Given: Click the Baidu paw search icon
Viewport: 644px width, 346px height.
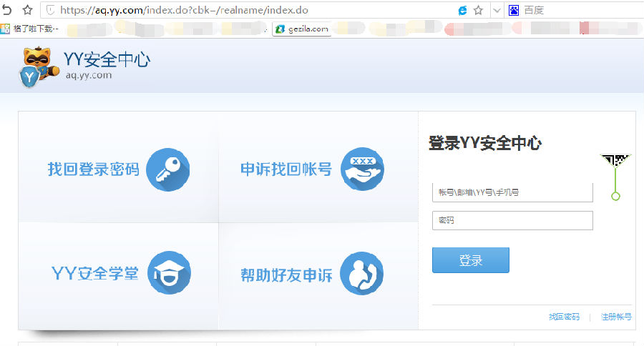Looking at the screenshot, I should tap(514, 10).
